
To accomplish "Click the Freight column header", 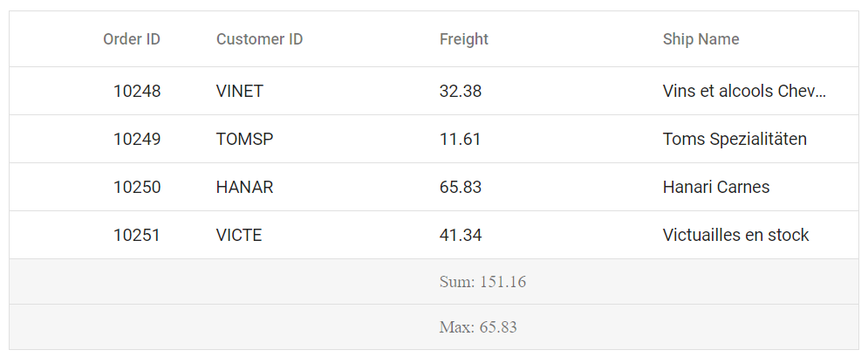I will [x=464, y=39].
